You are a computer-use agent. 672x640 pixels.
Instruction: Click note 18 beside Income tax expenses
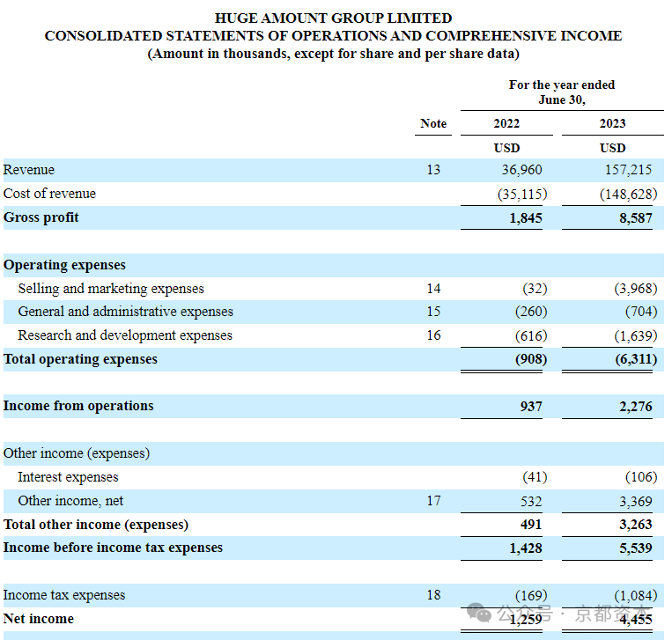pos(433,594)
